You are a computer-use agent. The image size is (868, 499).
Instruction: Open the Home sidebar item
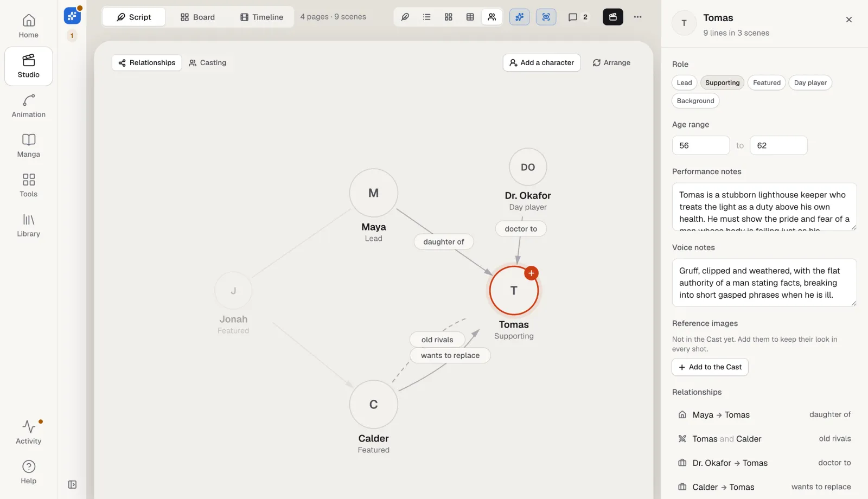coord(28,27)
